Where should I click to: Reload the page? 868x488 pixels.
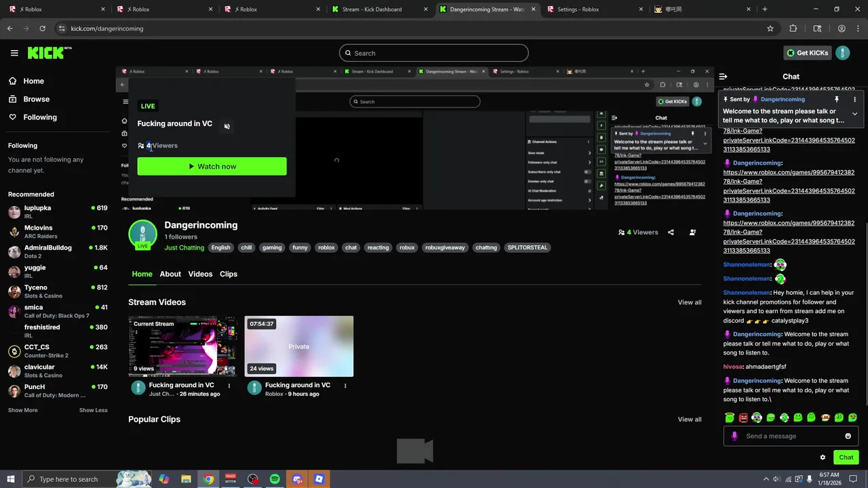[x=42, y=28]
